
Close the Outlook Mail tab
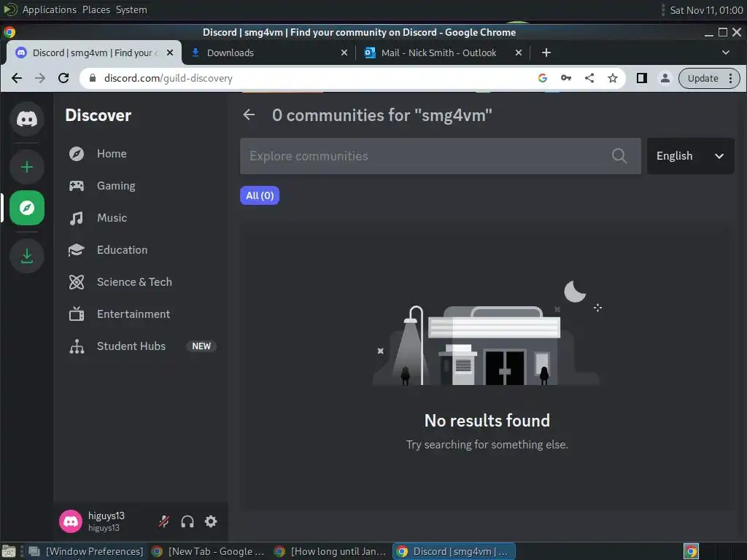[x=519, y=52]
